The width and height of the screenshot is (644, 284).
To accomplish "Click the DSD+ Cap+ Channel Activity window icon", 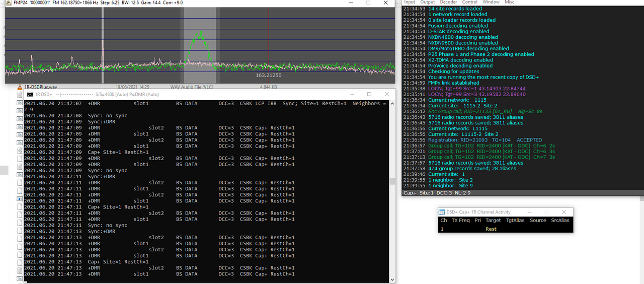I will coord(442,212).
